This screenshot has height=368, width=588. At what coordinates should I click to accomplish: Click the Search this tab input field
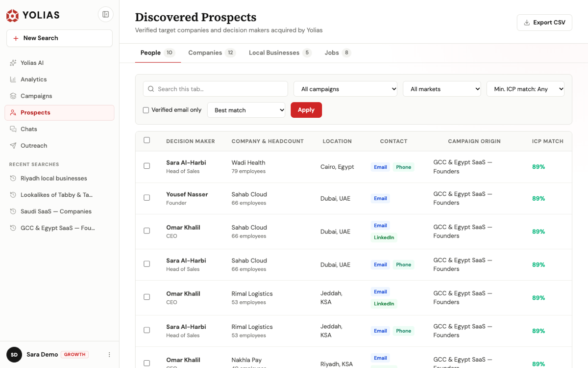[215, 89]
